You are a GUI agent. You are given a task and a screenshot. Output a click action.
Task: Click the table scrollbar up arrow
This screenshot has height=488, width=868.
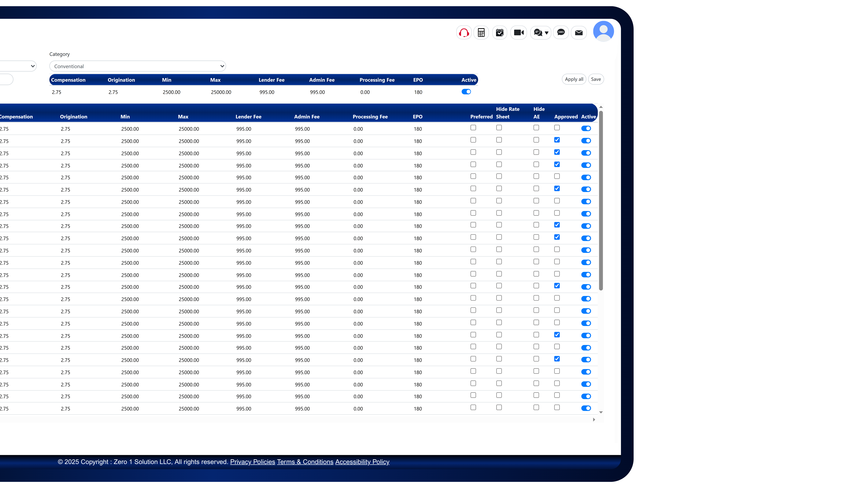[x=601, y=107]
